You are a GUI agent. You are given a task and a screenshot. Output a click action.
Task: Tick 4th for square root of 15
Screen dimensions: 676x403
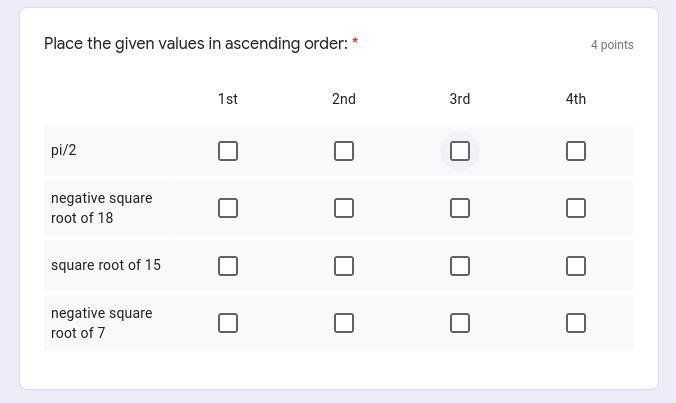[576, 266]
